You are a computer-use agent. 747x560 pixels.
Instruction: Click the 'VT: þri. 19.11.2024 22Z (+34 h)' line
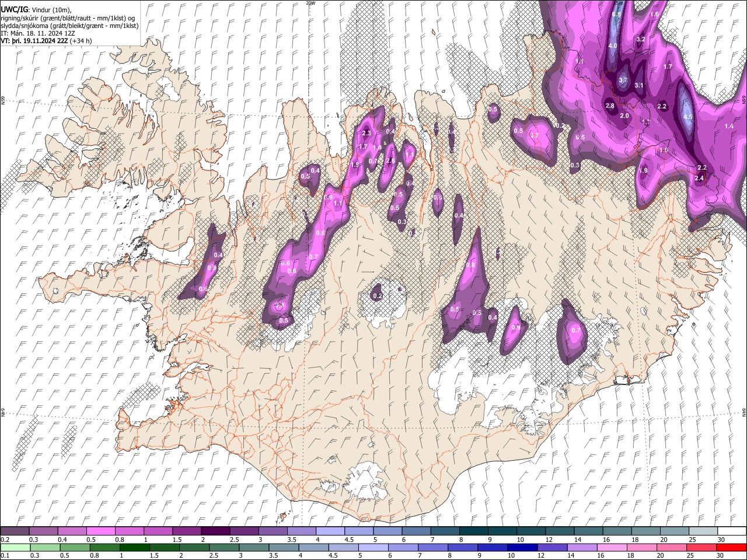(46, 41)
